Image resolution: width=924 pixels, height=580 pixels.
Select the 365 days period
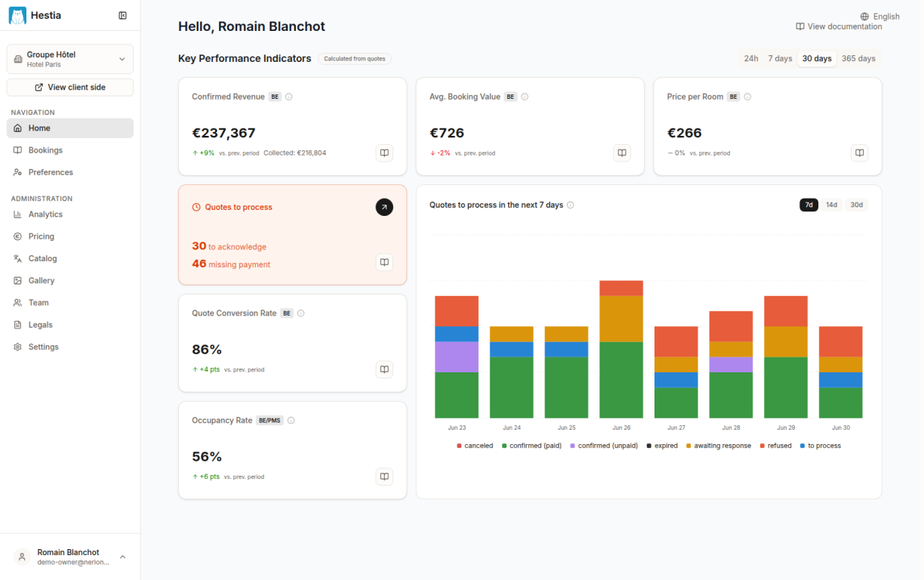[x=858, y=59]
